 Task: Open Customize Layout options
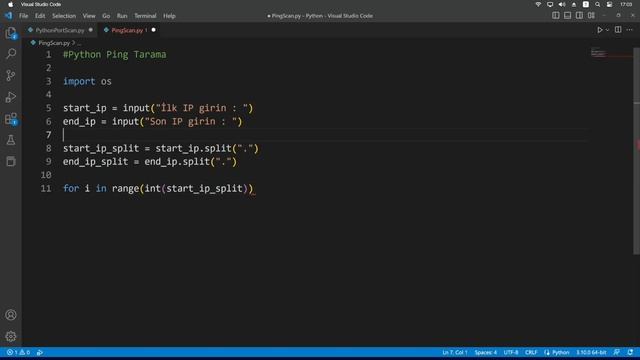[591, 16]
